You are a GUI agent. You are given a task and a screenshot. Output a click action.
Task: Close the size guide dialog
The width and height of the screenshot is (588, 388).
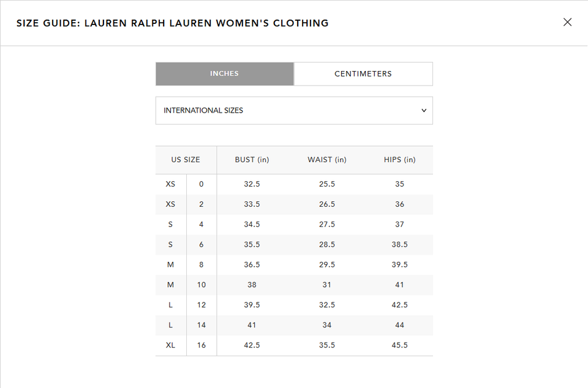[x=567, y=22]
